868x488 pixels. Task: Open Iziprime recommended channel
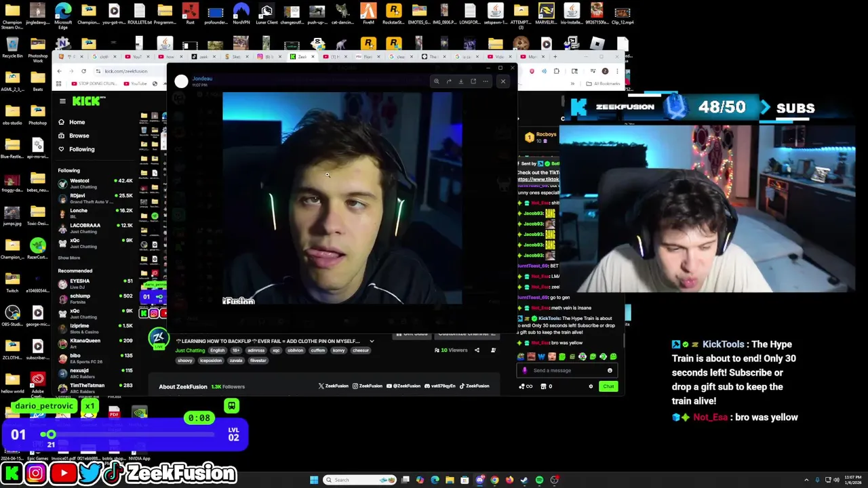pos(96,328)
